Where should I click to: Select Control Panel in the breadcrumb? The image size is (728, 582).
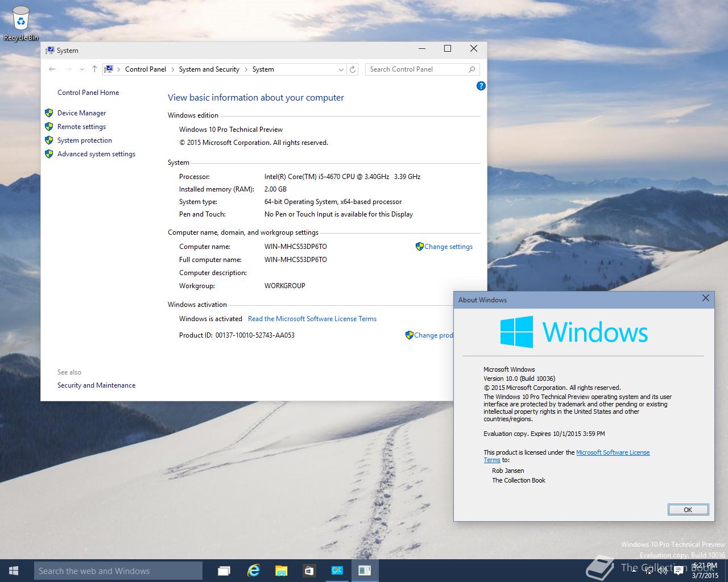tap(146, 69)
